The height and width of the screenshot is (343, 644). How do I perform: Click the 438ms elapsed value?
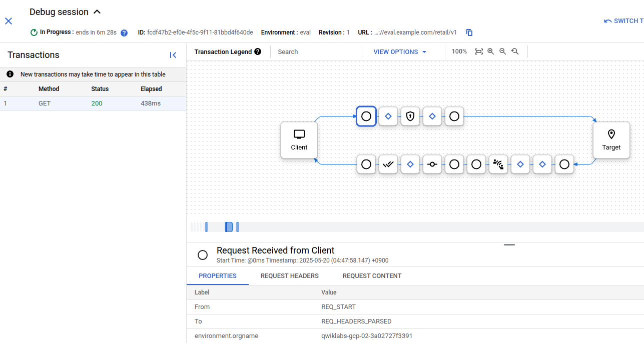pyautogui.click(x=151, y=103)
